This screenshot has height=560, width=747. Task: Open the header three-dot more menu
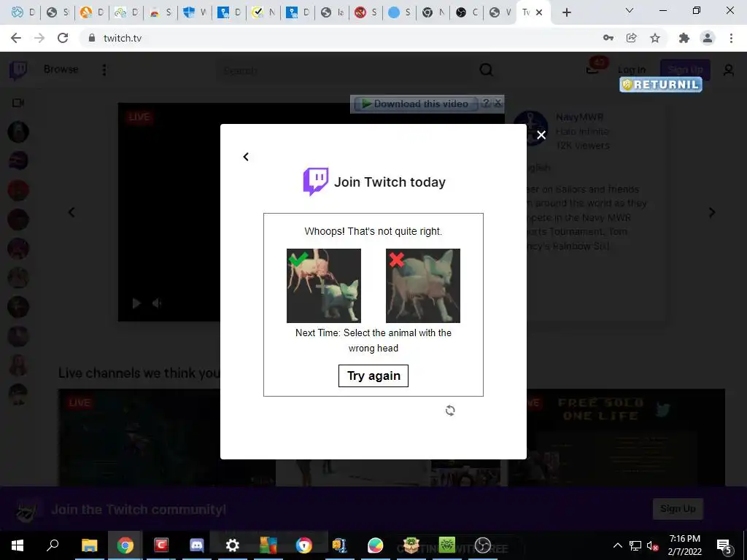click(104, 70)
